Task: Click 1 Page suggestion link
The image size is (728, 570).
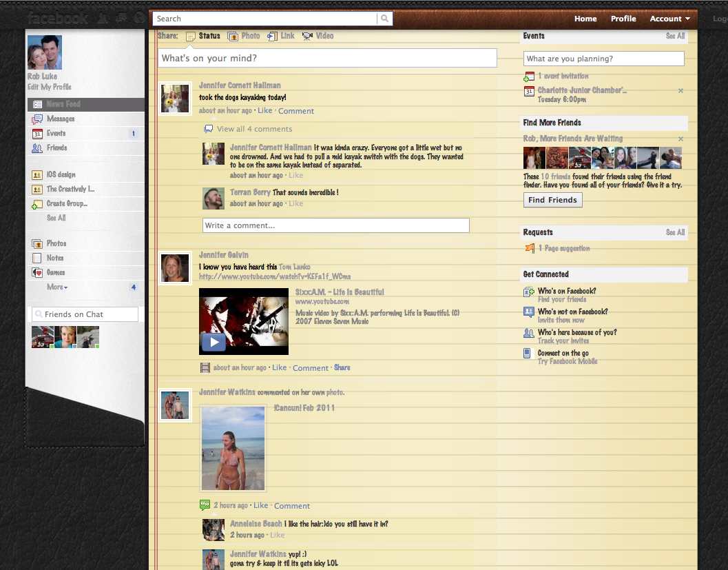Action: point(564,249)
